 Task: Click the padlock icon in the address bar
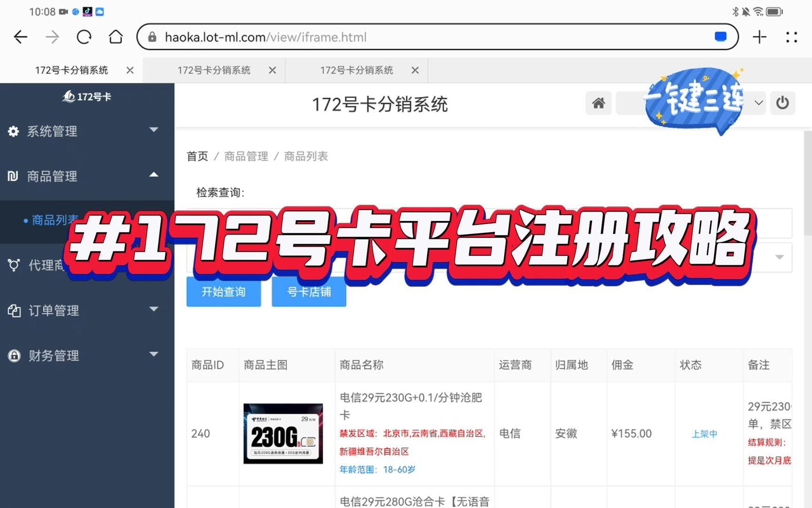click(152, 37)
